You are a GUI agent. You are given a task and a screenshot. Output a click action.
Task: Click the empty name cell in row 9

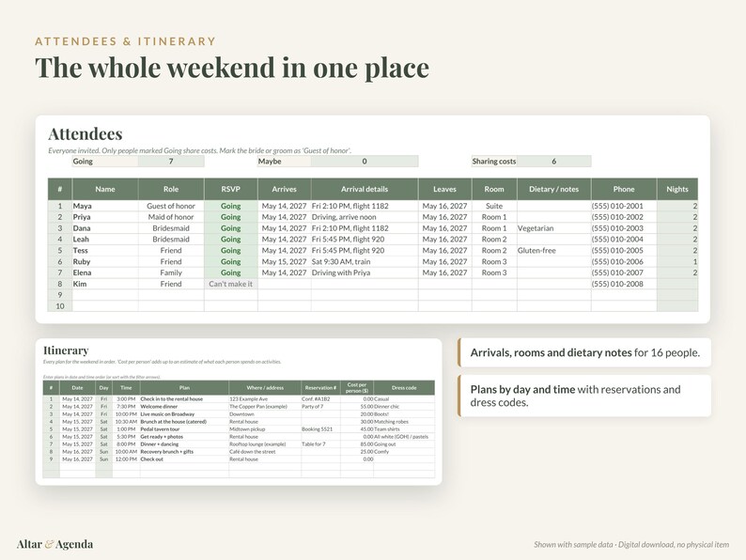pos(105,295)
